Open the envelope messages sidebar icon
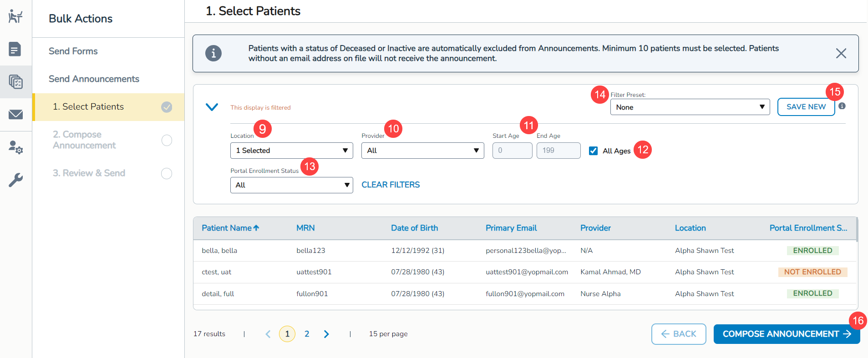The width and height of the screenshot is (868, 358). (15, 114)
